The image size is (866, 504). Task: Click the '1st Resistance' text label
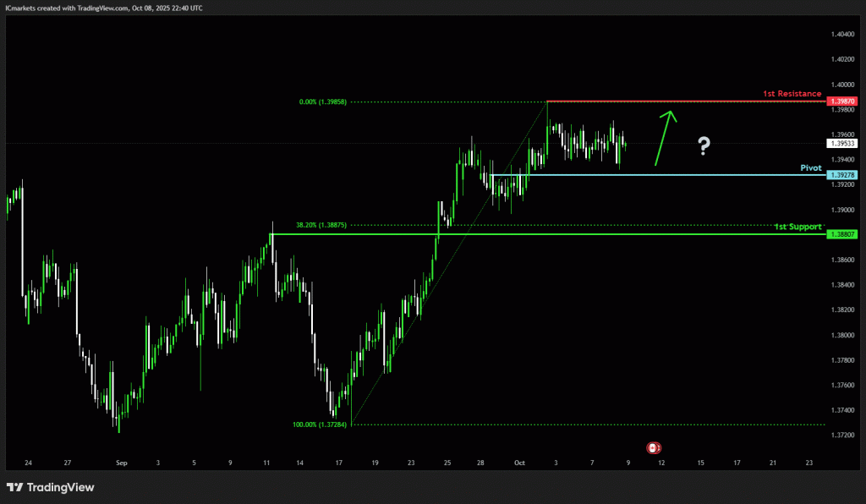(792, 93)
